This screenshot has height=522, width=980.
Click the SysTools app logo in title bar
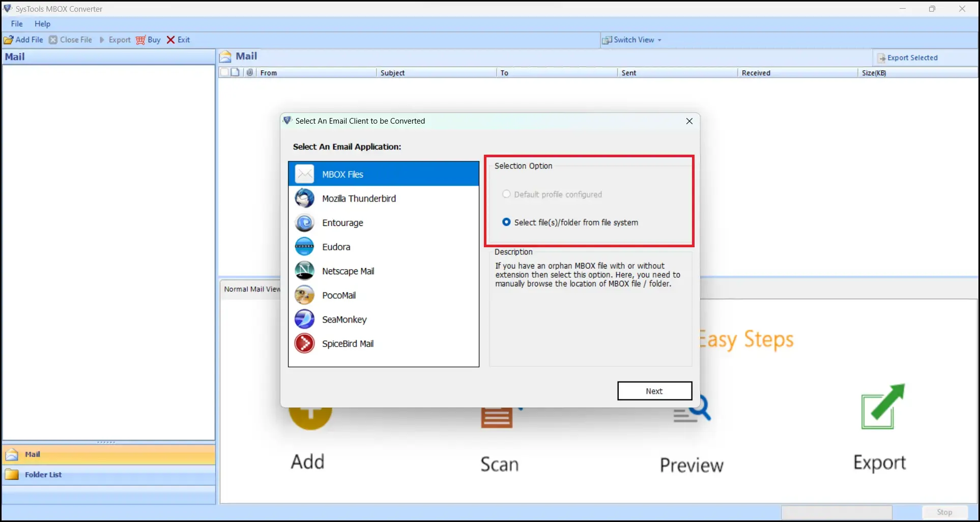click(8, 9)
